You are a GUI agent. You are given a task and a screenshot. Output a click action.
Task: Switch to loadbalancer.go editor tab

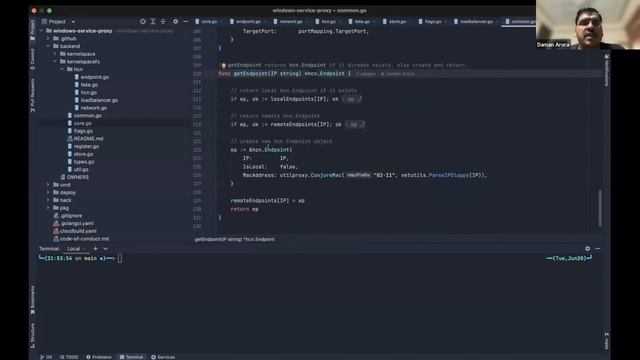pyautogui.click(x=476, y=22)
